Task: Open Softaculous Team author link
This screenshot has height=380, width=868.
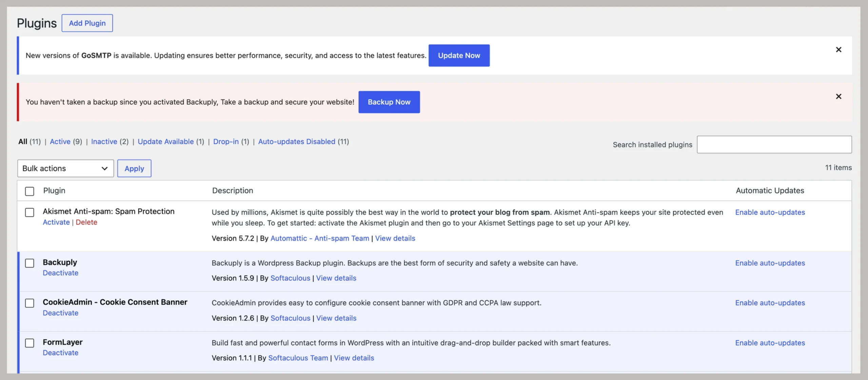Action: click(x=298, y=358)
